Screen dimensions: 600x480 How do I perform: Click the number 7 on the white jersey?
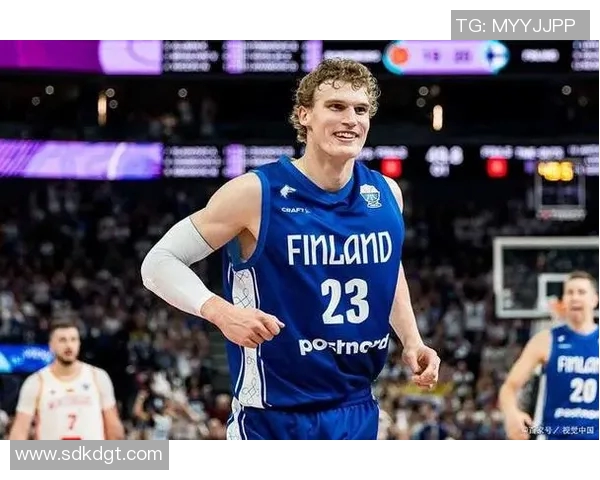[x=72, y=421]
